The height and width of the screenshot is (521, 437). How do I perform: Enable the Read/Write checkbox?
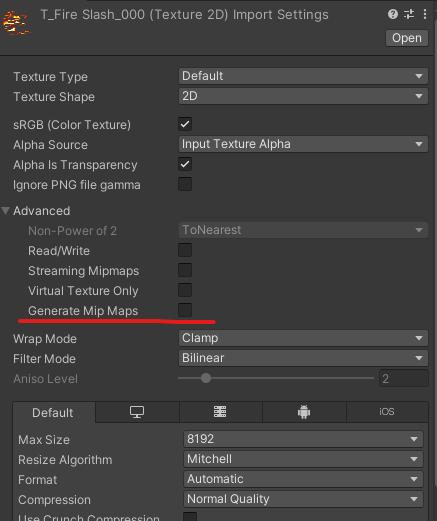tap(185, 250)
